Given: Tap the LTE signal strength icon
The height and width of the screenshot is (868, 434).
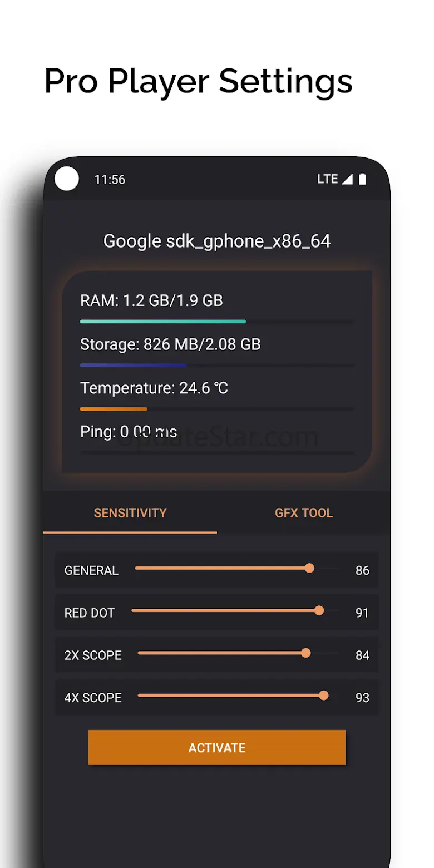Looking at the screenshot, I should (x=347, y=179).
